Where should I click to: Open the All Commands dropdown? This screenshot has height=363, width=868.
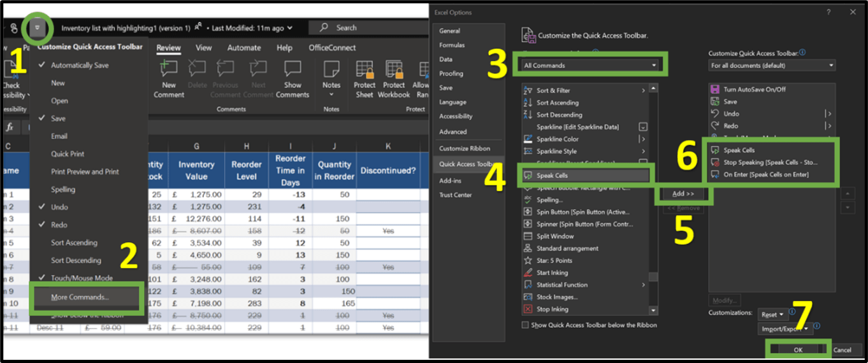tap(590, 65)
